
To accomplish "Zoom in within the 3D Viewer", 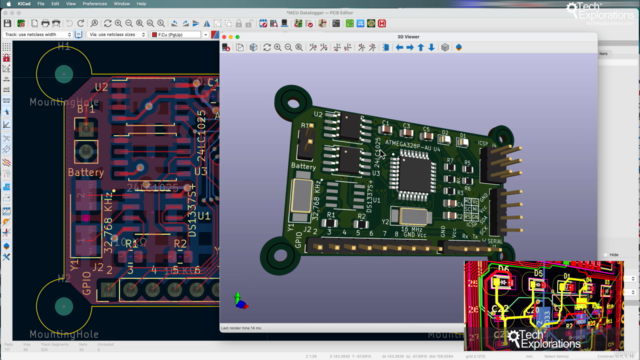I will pyautogui.click(x=278, y=48).
